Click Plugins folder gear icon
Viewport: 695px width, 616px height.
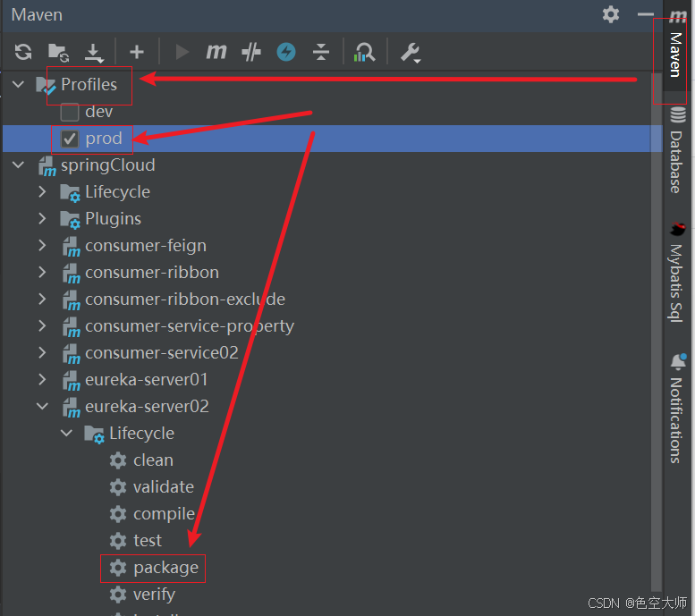pos(70,219)
